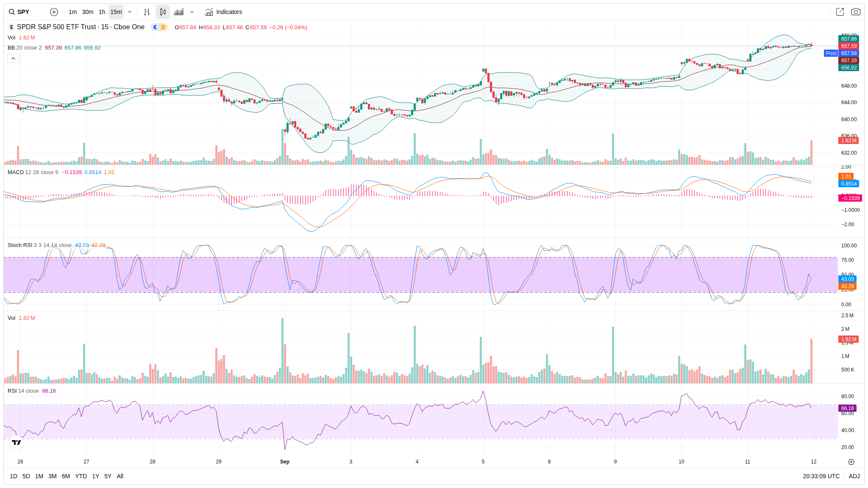The height and width of the screenshot is (488, 868).
Task: Expand the chart style dropdown
Action: (x=192, y=12)
